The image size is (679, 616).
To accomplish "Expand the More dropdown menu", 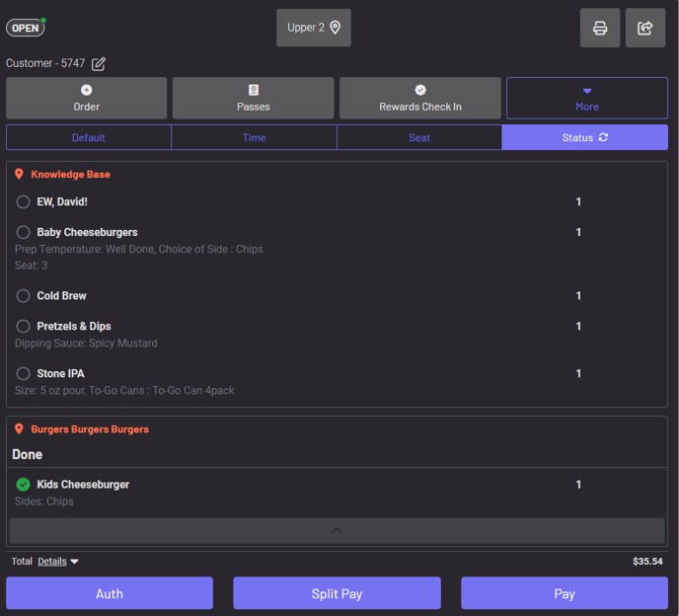I will [586, 98].
